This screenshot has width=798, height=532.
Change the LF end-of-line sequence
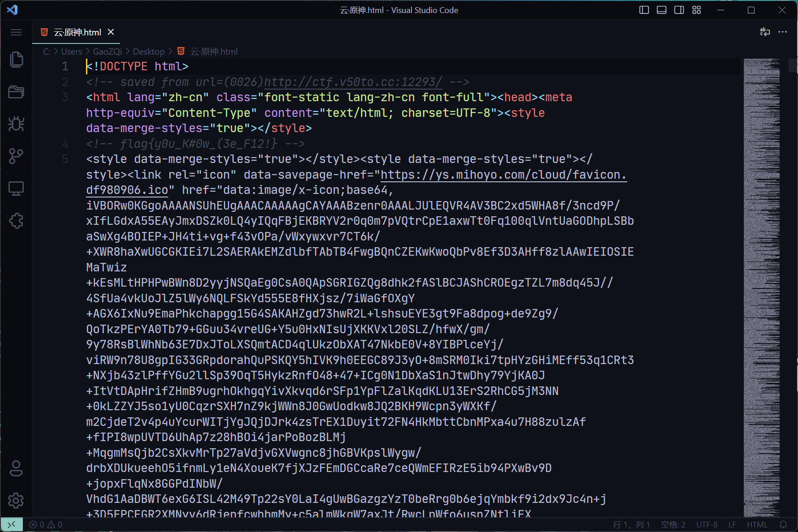point(732,524)
